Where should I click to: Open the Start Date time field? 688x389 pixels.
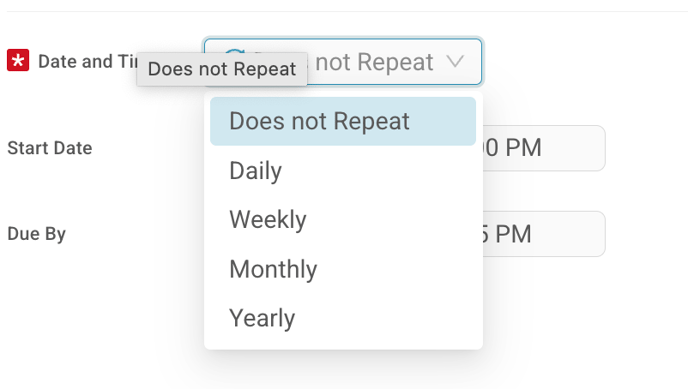(x=544, y=148)
